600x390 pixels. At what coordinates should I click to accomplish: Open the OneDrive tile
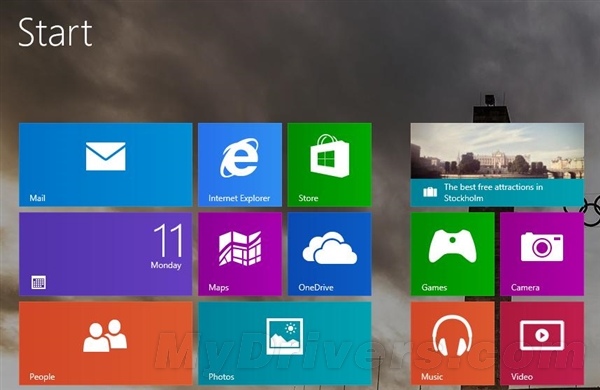click(x=329, y=254)
